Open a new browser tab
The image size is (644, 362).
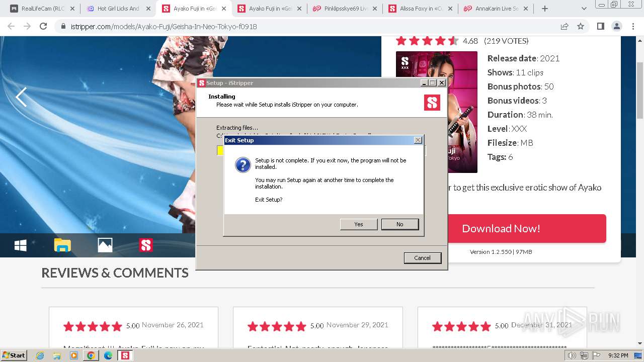[545, 9]
